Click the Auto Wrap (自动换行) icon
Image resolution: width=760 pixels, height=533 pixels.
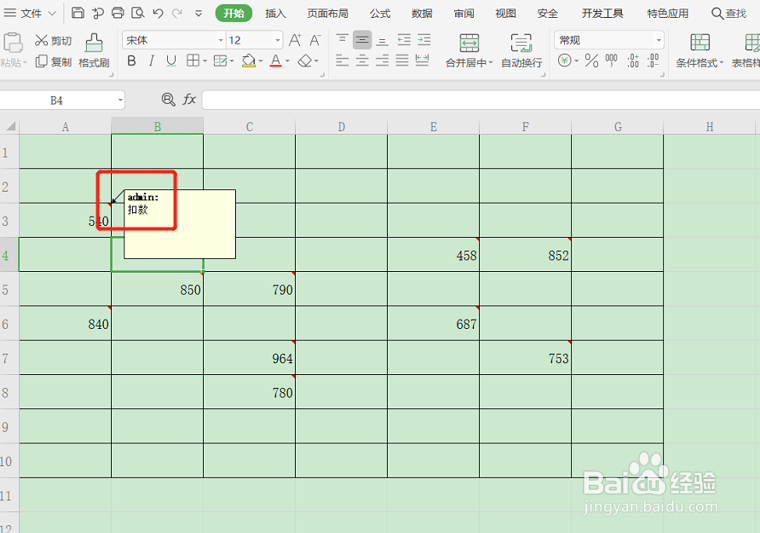click(521, 43)
